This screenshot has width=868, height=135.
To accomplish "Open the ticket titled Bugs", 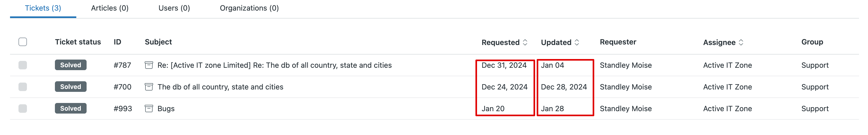I will (166, 109).
